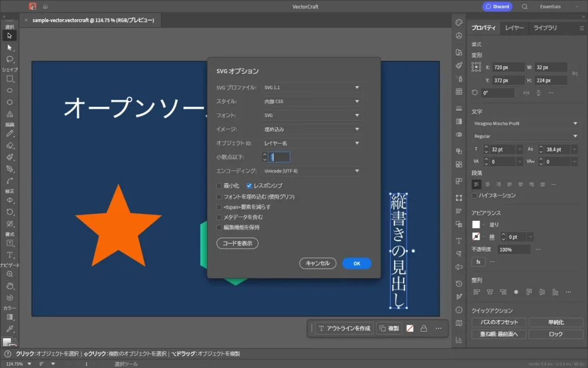
Task: Click the home icon in title bar
Action: [x=45, y=6]
